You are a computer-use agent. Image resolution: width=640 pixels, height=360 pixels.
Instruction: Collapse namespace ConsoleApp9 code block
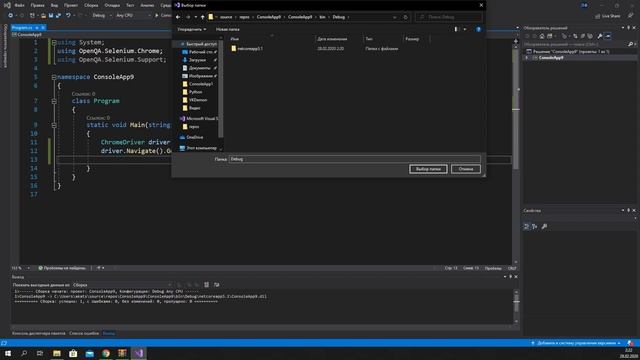coord(54,77)
